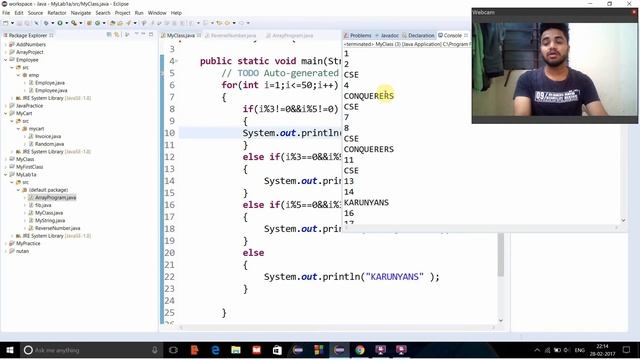Click the green Run button in the toolbar
640x360 pixels.
tap(60, 23)
